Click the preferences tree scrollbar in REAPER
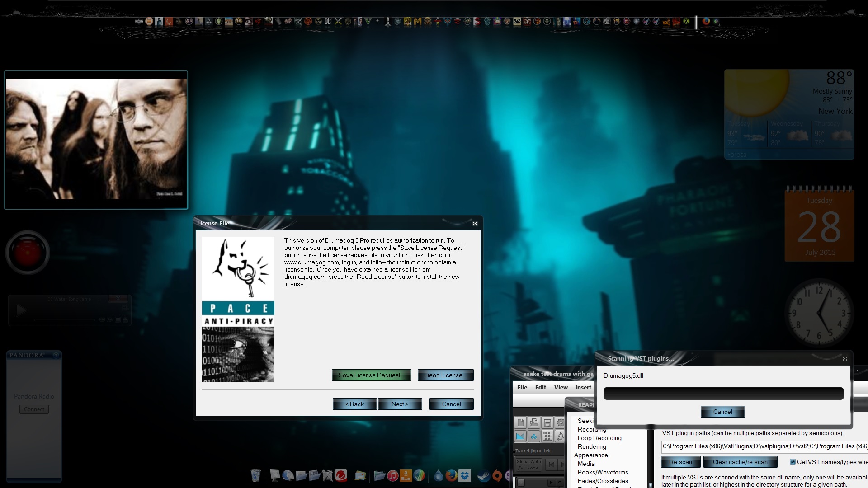Image resolution: width=868 pixels, height=488 pixels. coord(651,458)
